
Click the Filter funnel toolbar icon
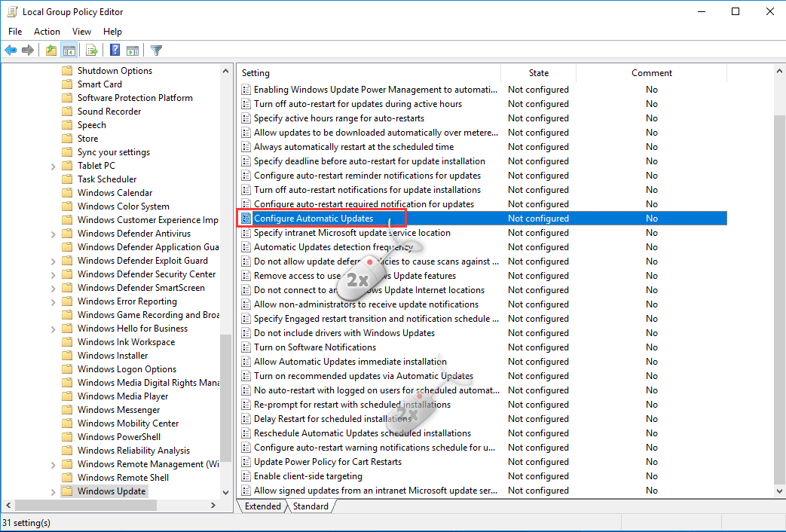click(x=156, y=50)
